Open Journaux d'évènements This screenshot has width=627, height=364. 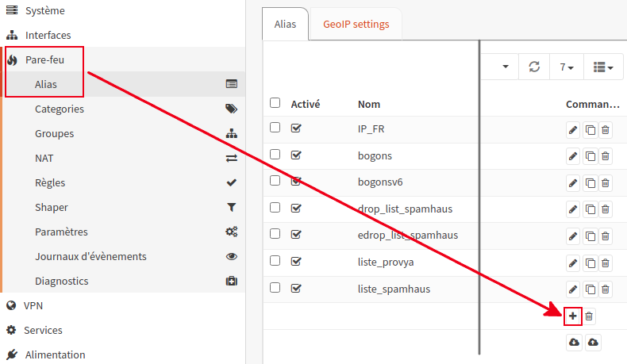(124, 256)
